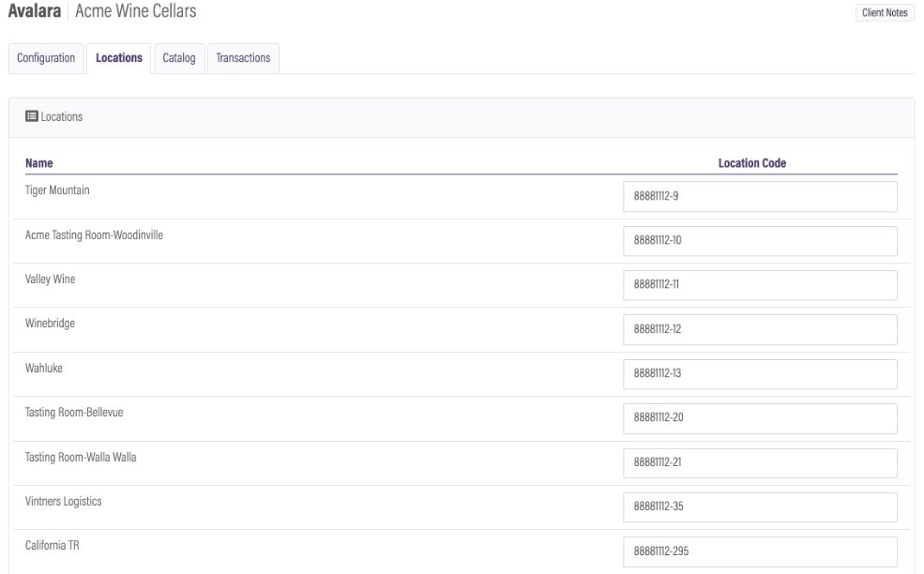Focus the Valley Wine location code field

click(760, 284)
